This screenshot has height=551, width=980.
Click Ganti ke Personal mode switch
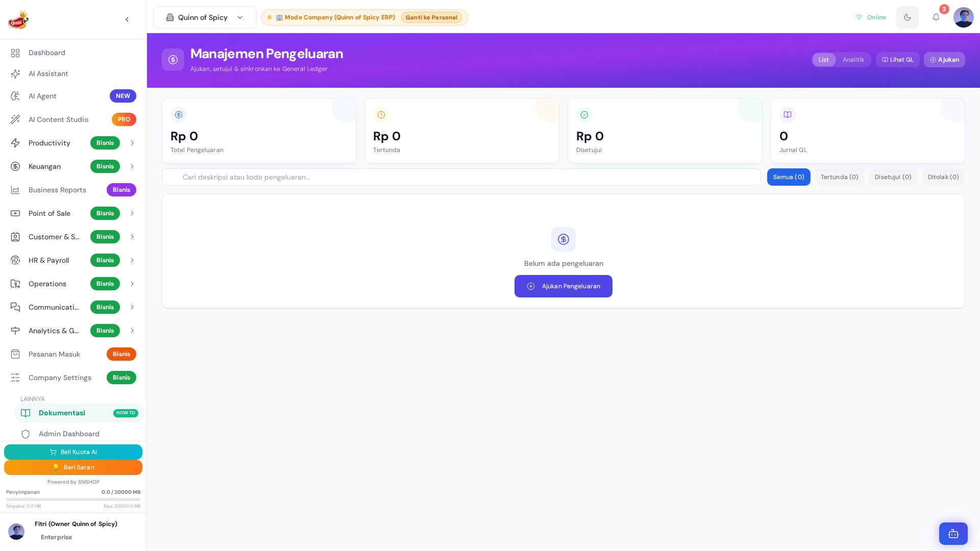tap(431, 17)
